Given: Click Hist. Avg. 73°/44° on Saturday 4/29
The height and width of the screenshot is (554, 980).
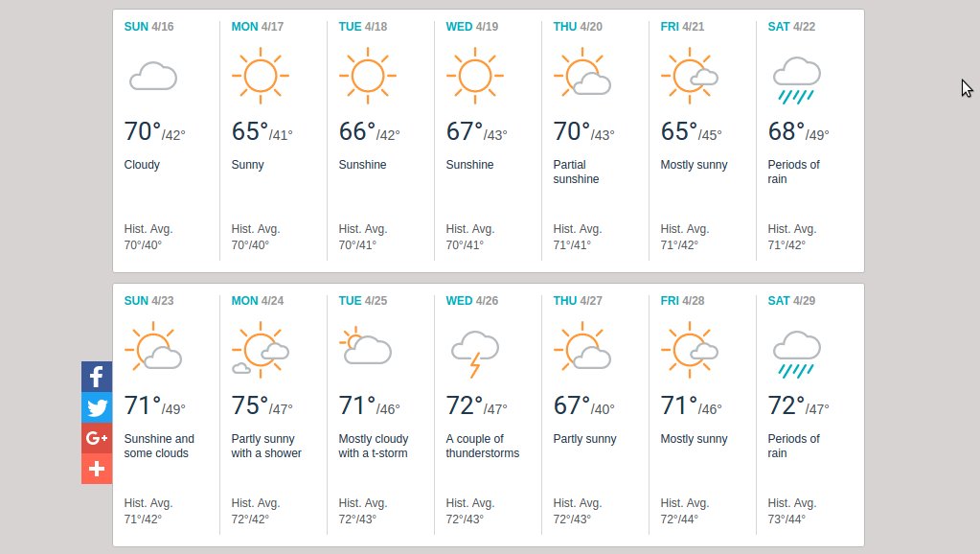Looking at the screenshot, I should (x=792, y=511).
